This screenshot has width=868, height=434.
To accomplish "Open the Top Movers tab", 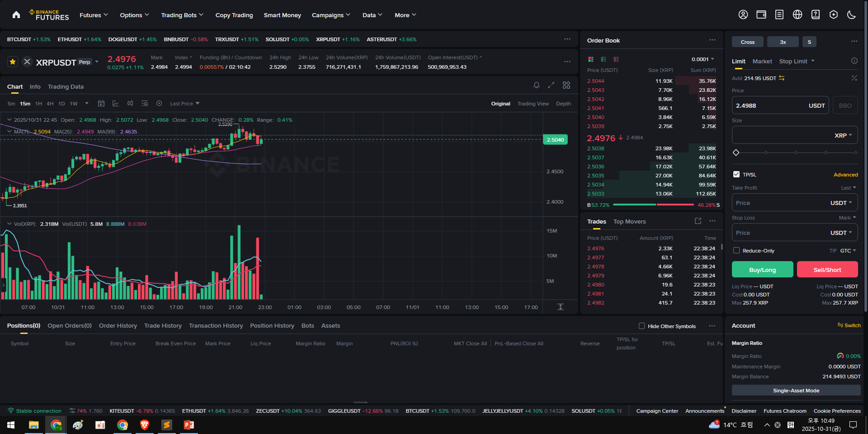I will (629, 221).
